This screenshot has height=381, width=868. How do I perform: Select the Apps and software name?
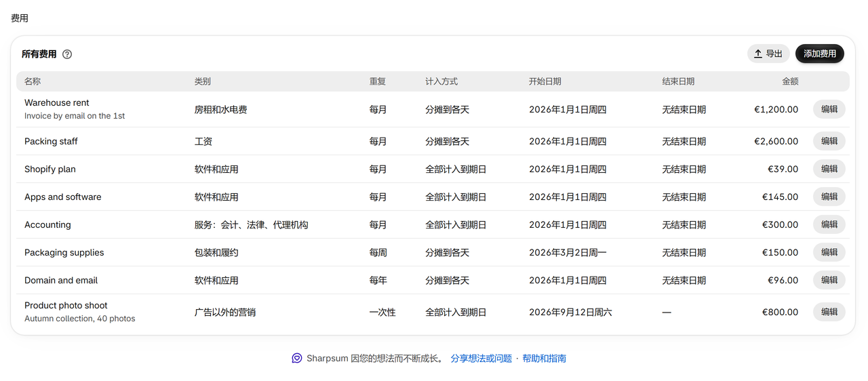63,197
